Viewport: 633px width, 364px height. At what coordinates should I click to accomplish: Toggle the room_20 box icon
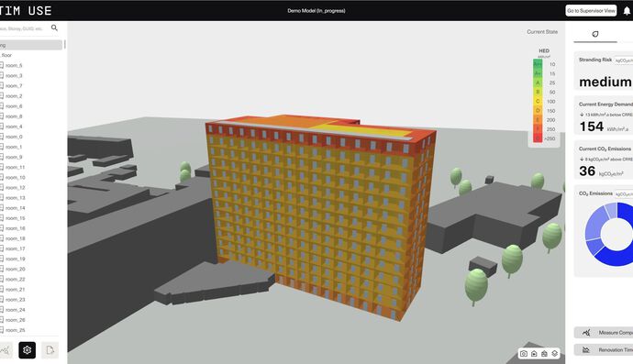2,269
